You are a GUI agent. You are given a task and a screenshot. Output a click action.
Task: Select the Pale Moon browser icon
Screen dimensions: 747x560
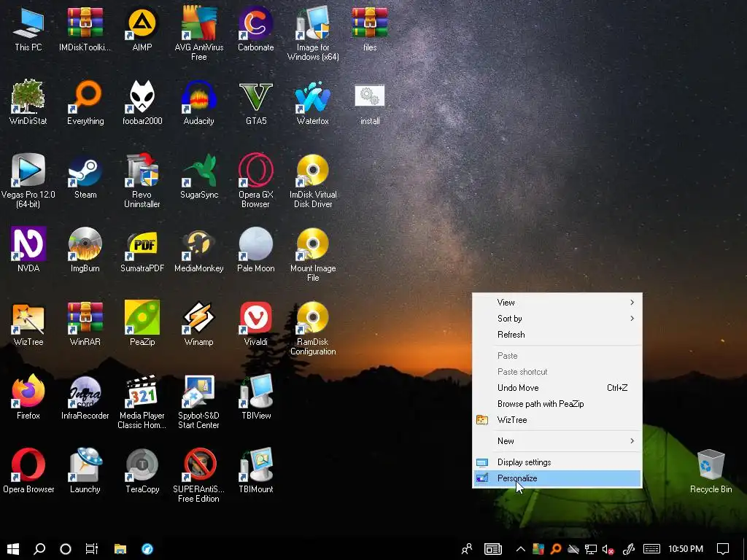pos(256,244)
